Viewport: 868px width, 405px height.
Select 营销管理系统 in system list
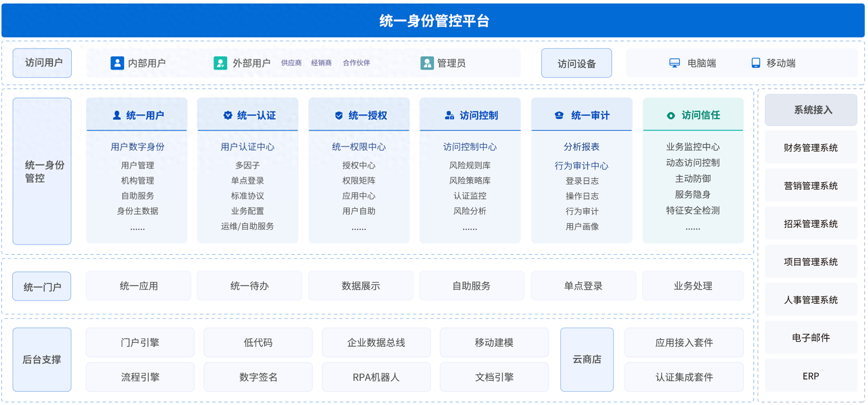811,186
